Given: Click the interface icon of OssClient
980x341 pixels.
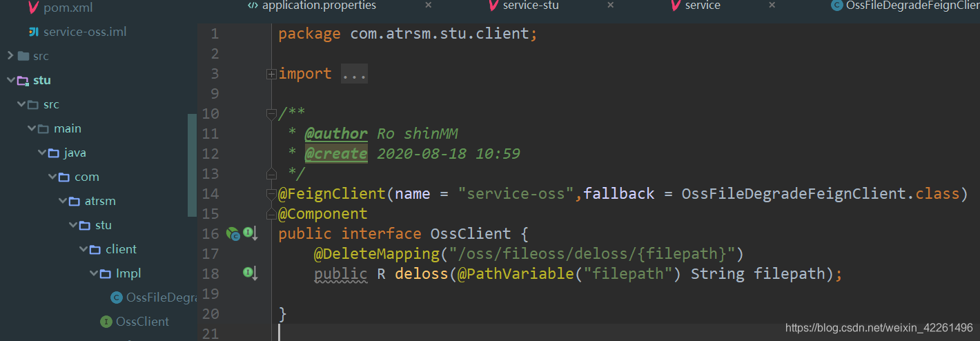Looking at the screenshot, I should click(x=106, y=322).
